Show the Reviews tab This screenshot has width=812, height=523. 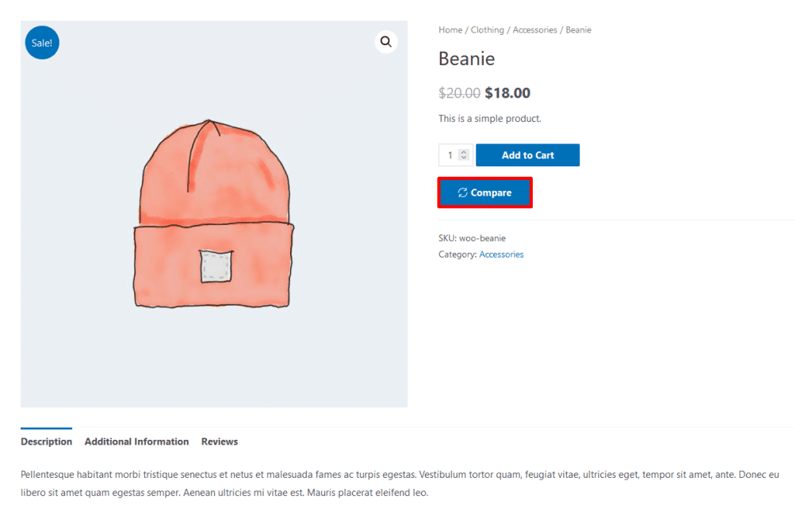pyautogui.click(x=220, y=441)
